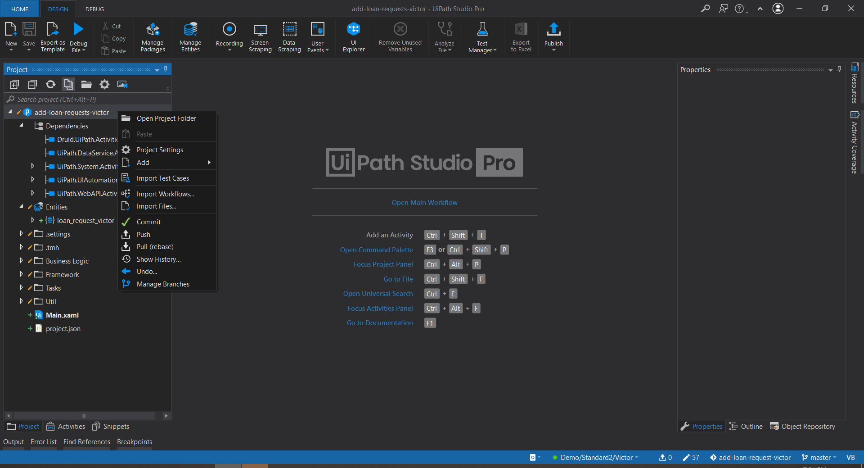Viewport: 868px width, 468px height.
Task: Open project settings gear in Project panel
Action: tap(104, 84)
